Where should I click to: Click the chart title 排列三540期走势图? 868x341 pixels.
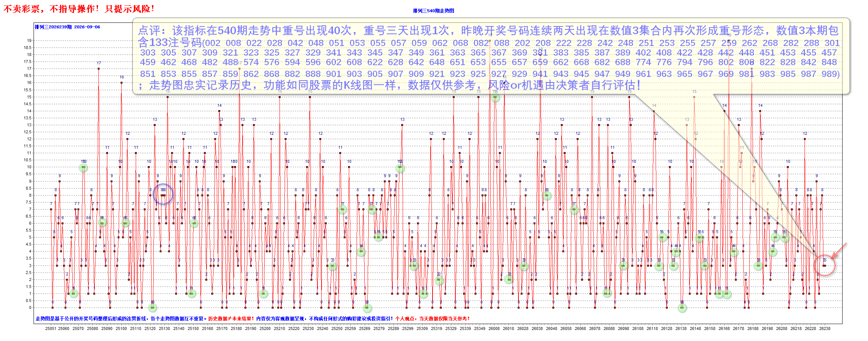(433, 11)
